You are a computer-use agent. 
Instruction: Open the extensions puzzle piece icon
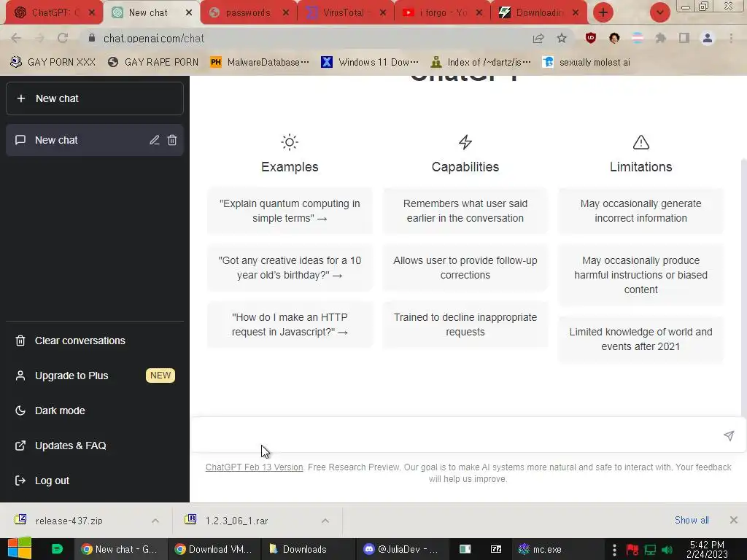[660, 38]
